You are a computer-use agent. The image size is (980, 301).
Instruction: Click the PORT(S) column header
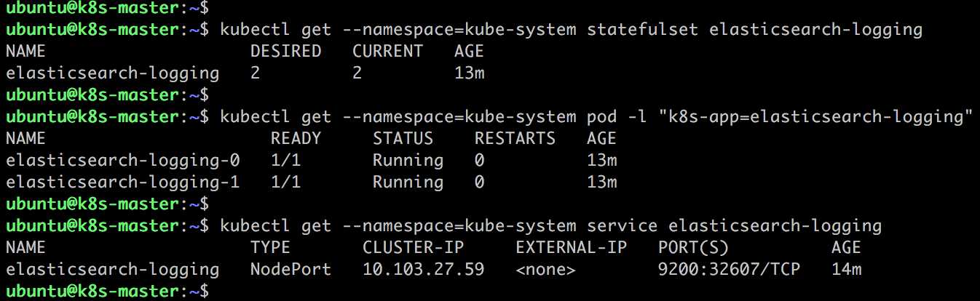click(692, 247)
